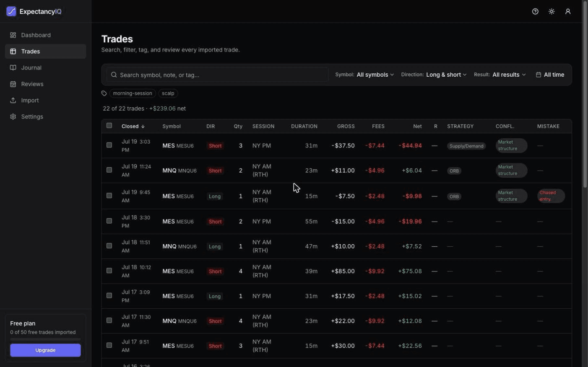Click the Trades table icon in sidebar
Image resolution: width=588 pixels, height=367 pixels.
tap(13, 52)
